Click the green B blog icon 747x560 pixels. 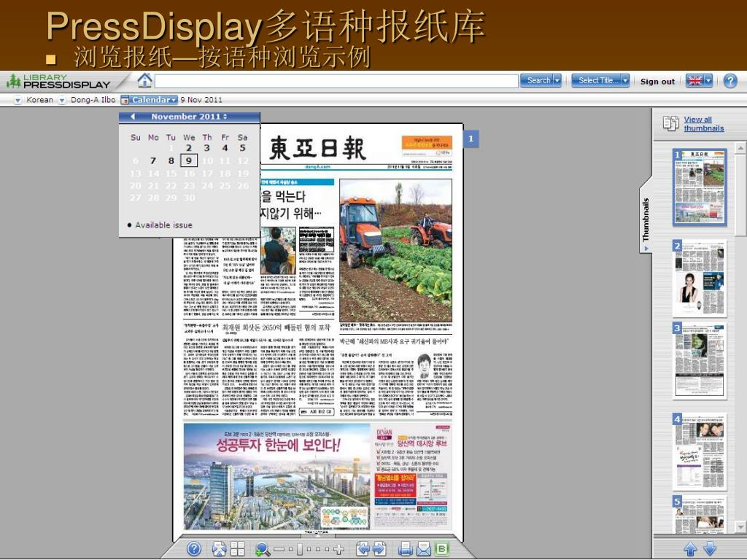tap(441, 549)
